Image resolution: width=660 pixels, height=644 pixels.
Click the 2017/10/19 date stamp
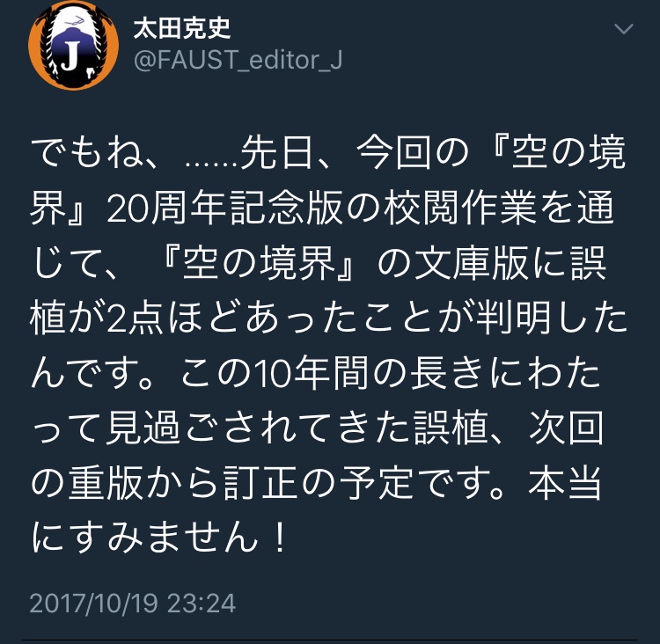click(93, 604)
